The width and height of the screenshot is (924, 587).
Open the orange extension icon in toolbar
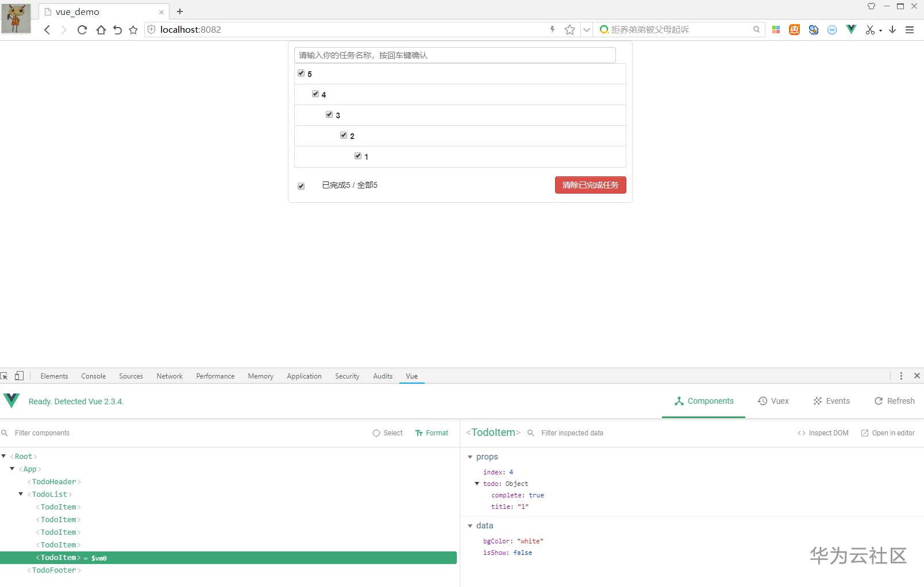point(794,29)
